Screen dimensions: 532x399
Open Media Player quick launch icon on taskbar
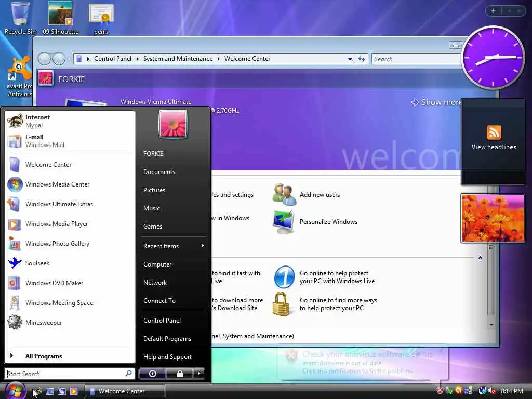tap(74, 391)
